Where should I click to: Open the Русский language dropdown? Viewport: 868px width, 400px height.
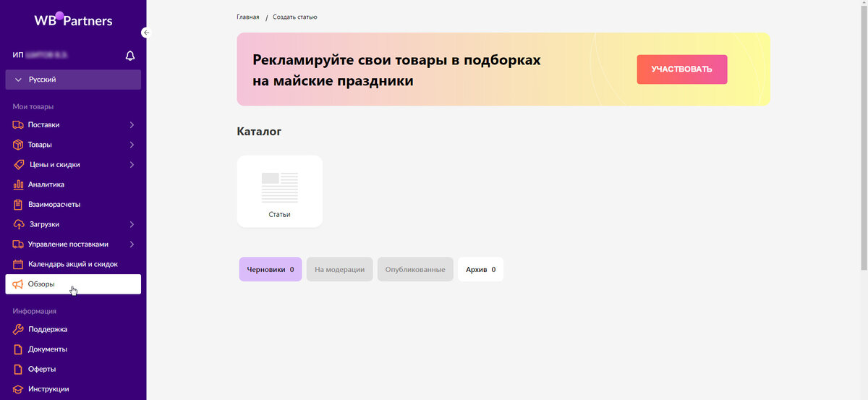73,80
